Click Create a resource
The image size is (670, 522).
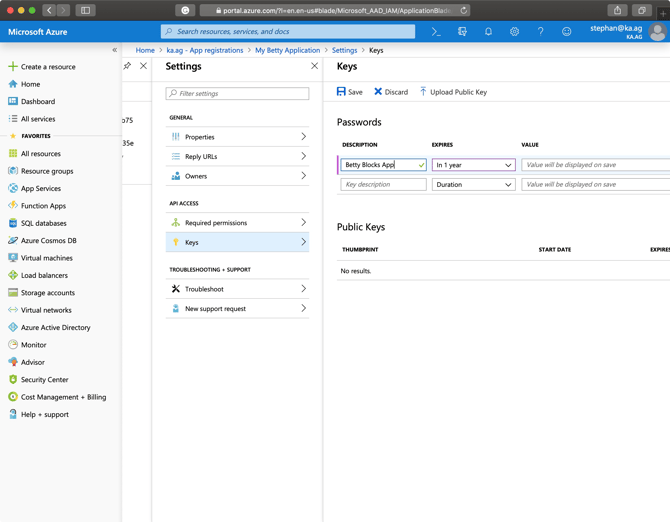pyautogui.click(x=42, y=67)
